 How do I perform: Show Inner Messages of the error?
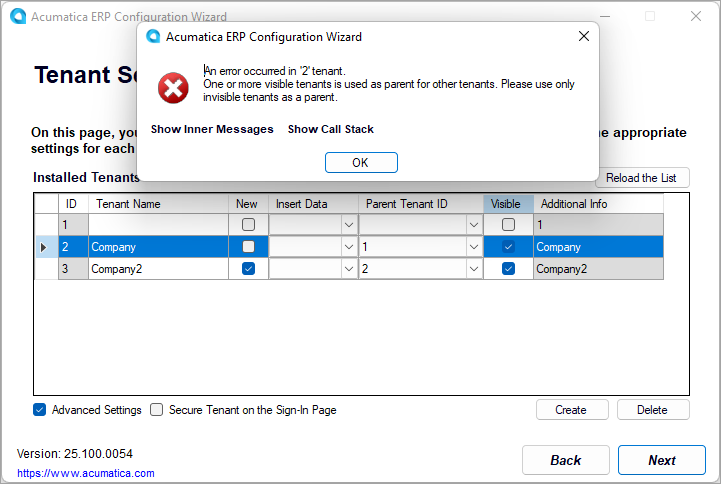[212, 129]
